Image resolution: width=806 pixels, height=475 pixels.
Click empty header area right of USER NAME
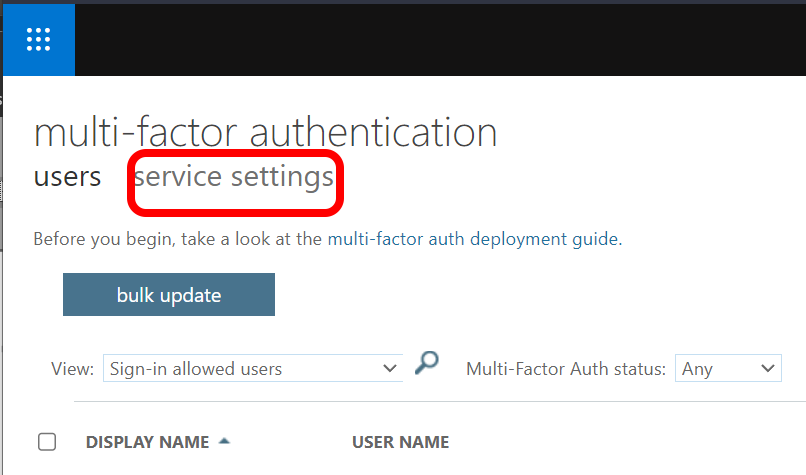[x=620, y=442]
